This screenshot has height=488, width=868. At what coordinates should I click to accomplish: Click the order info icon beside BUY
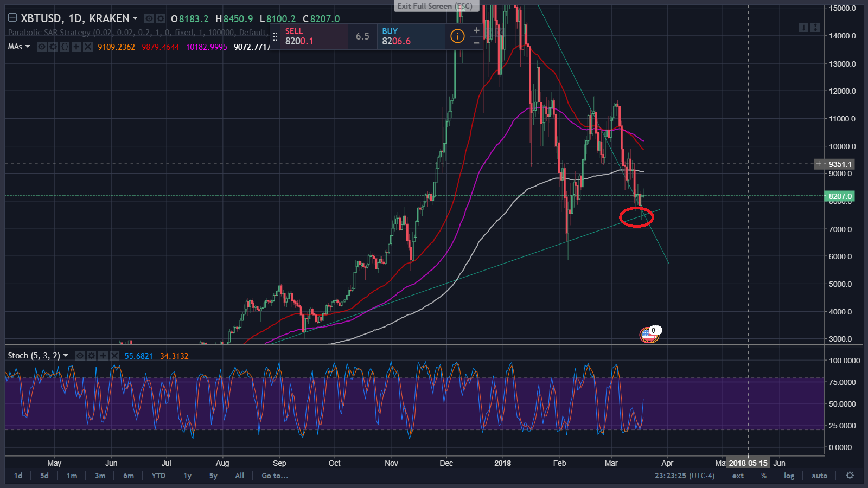457,36
